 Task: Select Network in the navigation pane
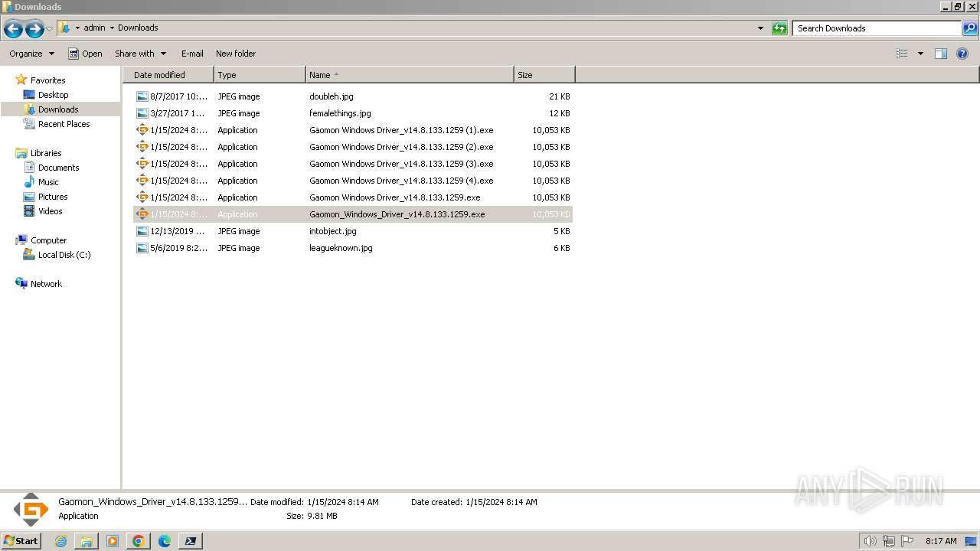point(46,284)
